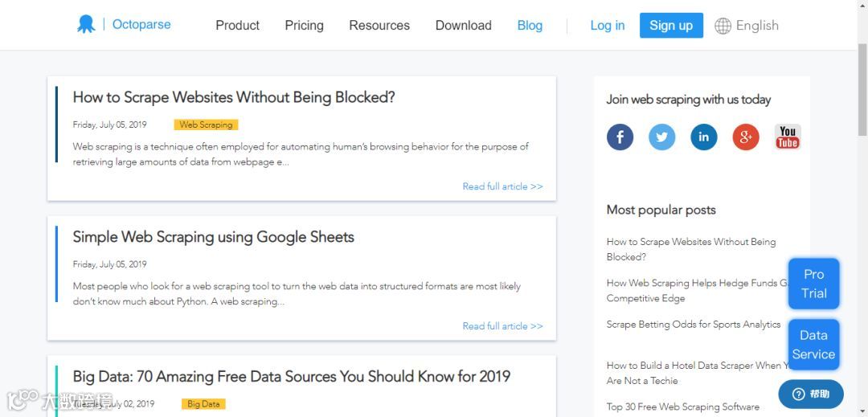Open the Twitter social icon

click(x=661, y=137)
